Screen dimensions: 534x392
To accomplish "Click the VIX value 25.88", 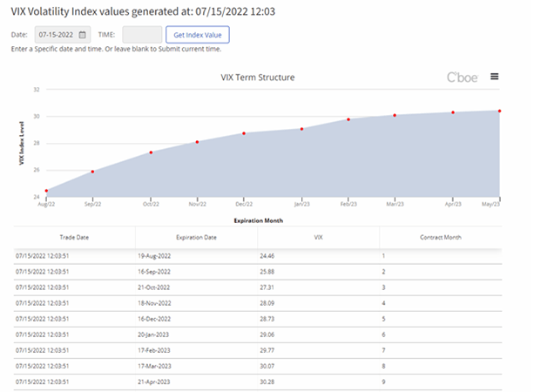I will (267, 272).
